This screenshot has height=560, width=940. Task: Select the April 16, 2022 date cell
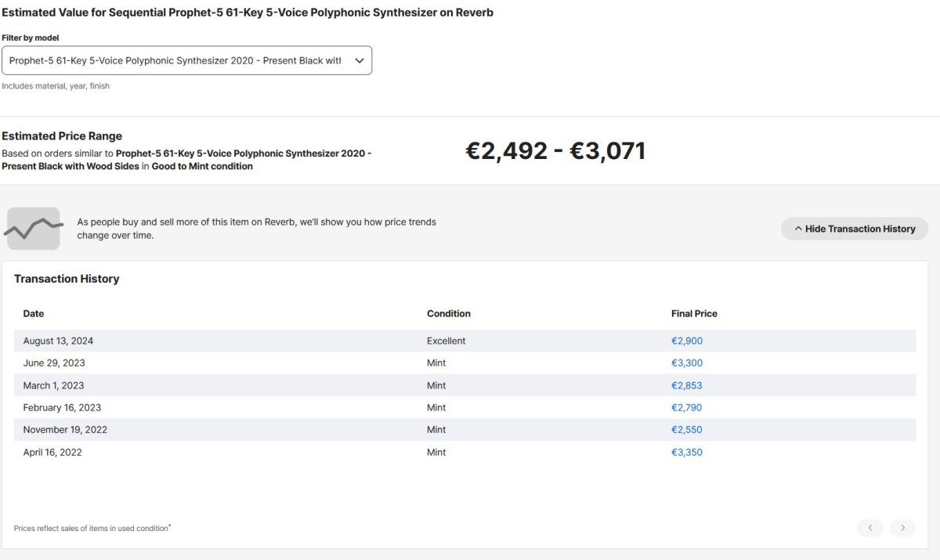click(52, 452)
